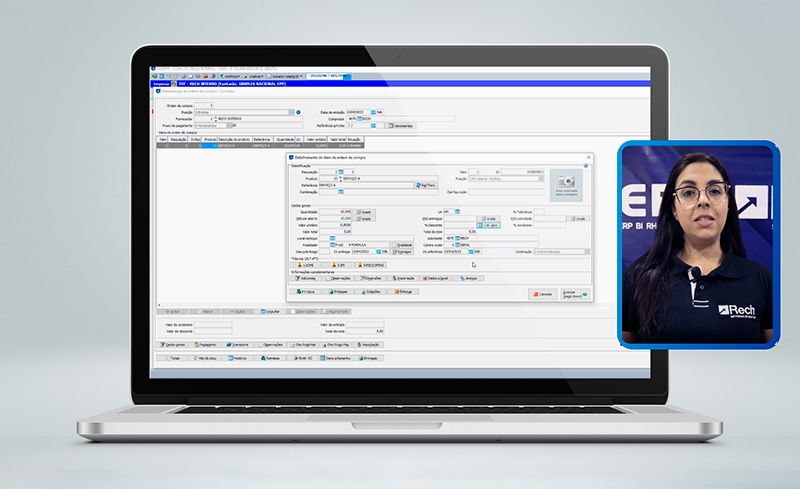
Task: Open lookup icon next to Requisição field
Action: [x=341, y=172]
